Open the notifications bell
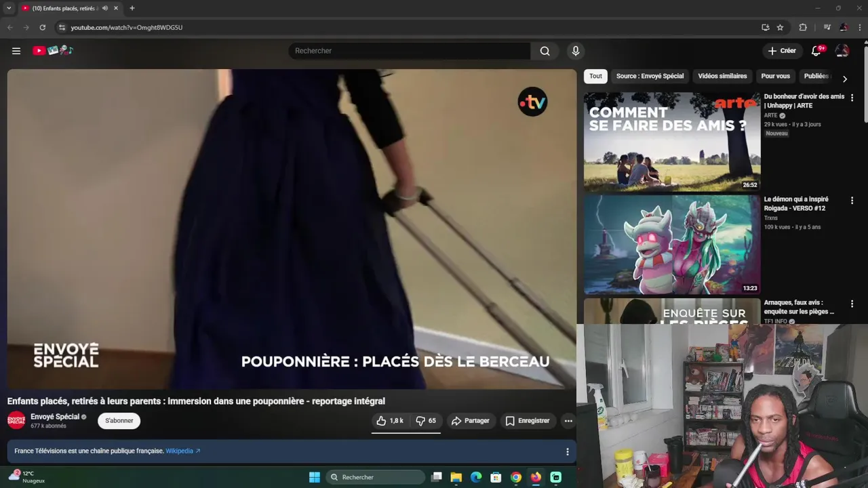This screenshot has height=488, width=868. coord(816,51)
